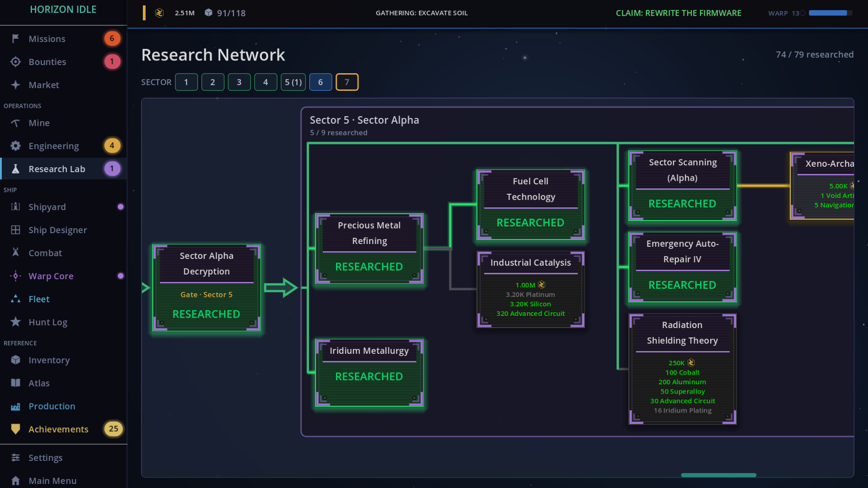The image size is (868, 488).
Task: Click the Warp progress bar
Action: 830,13
